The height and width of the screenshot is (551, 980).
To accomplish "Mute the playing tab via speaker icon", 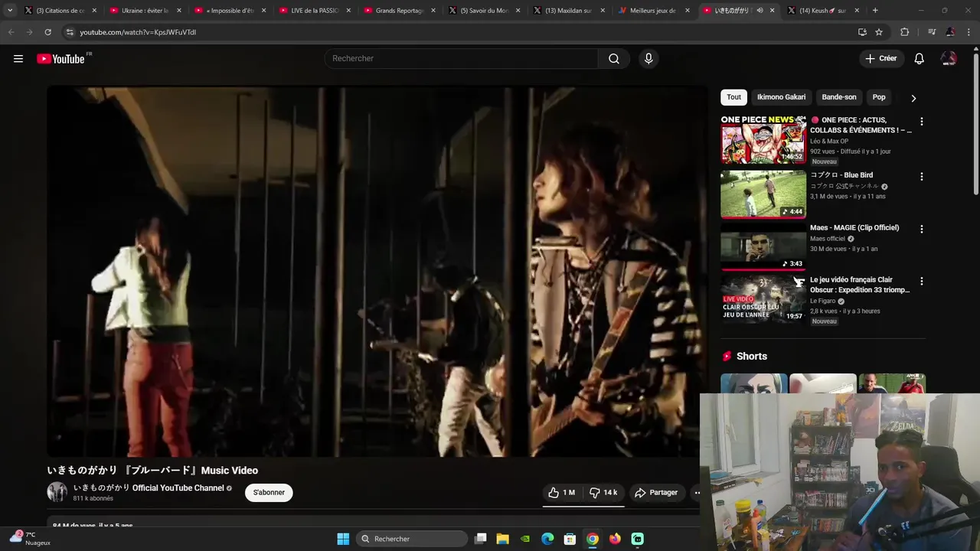I will click(759, 11).
